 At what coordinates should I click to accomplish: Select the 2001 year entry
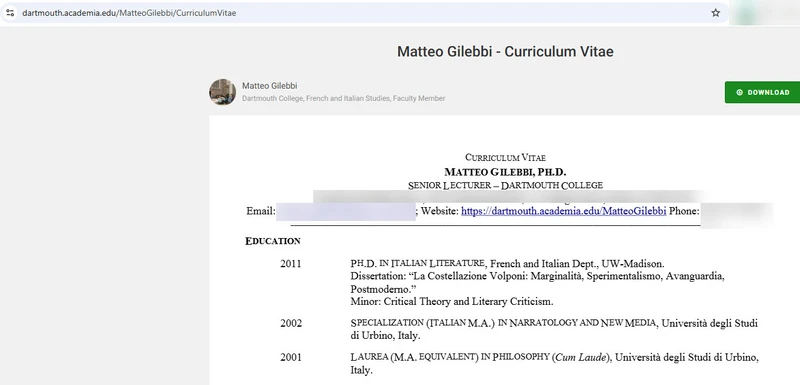point(291,357)
